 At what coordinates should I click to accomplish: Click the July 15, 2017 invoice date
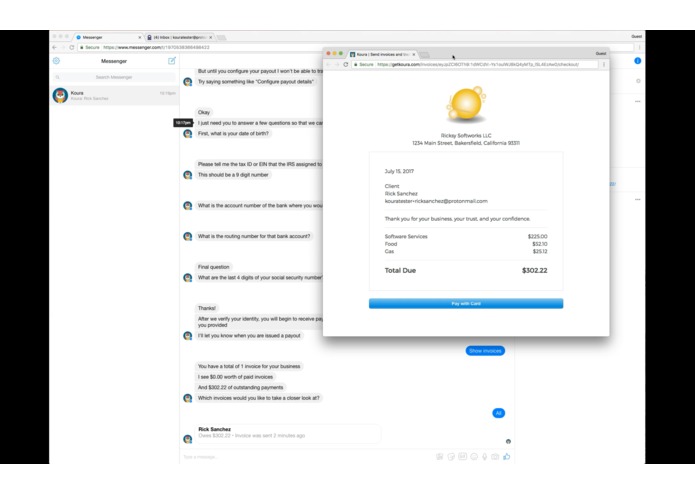click(399, 171)
